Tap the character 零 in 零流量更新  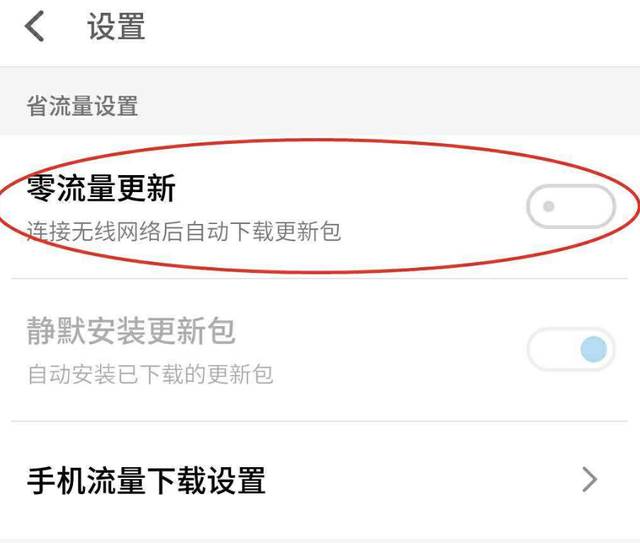click(x=42, y=188)
